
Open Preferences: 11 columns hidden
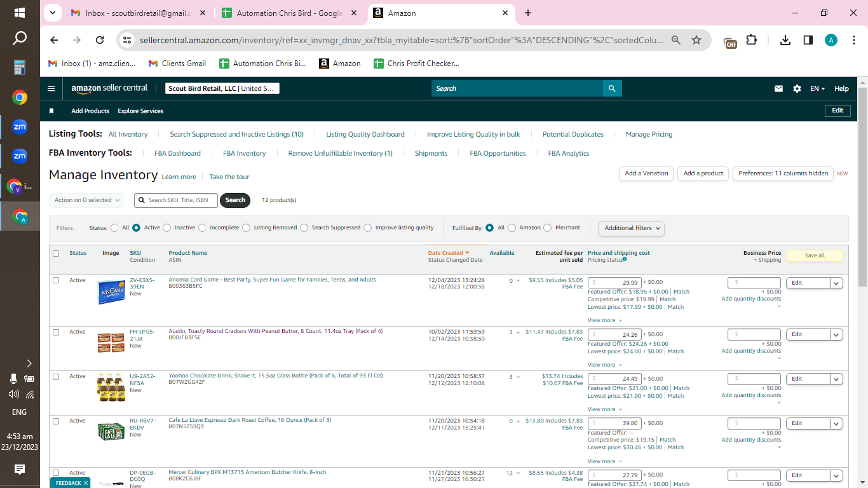783,173
